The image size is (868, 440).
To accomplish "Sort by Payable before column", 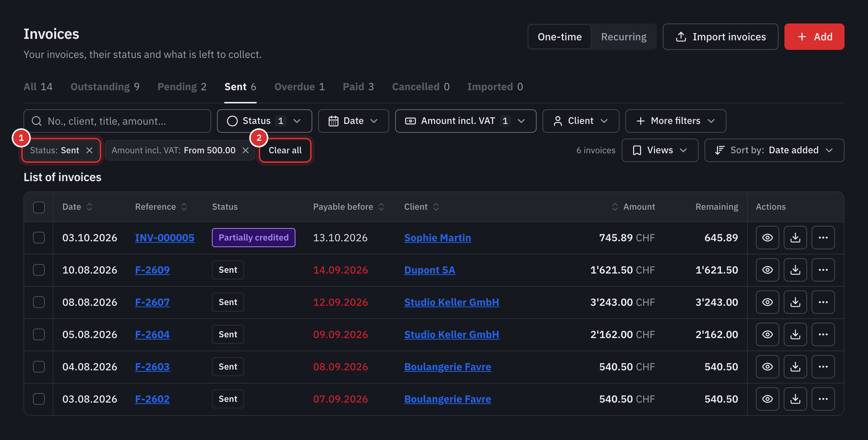I will tap(381, 207).
